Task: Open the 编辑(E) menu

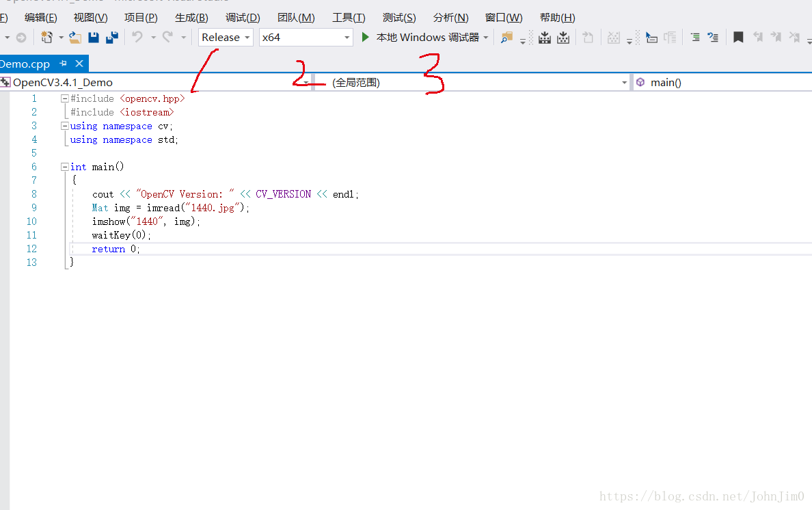Action: [x=41, y=18]
